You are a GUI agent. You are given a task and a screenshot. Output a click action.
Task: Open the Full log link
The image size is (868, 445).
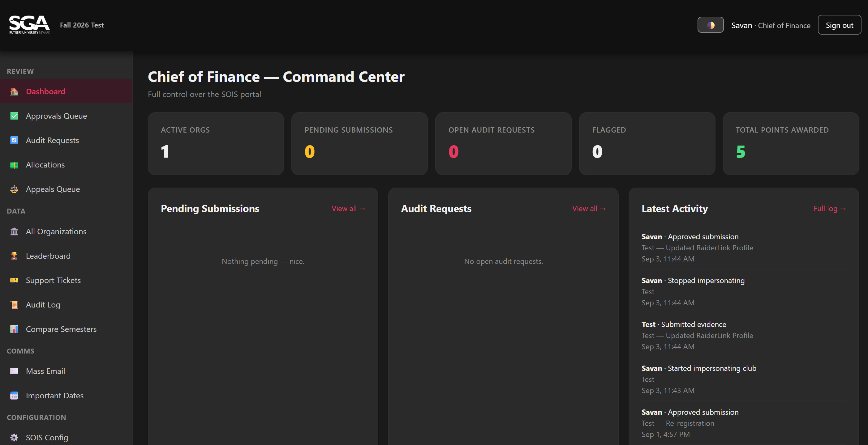pyautogui.click(x=830, y=209)
